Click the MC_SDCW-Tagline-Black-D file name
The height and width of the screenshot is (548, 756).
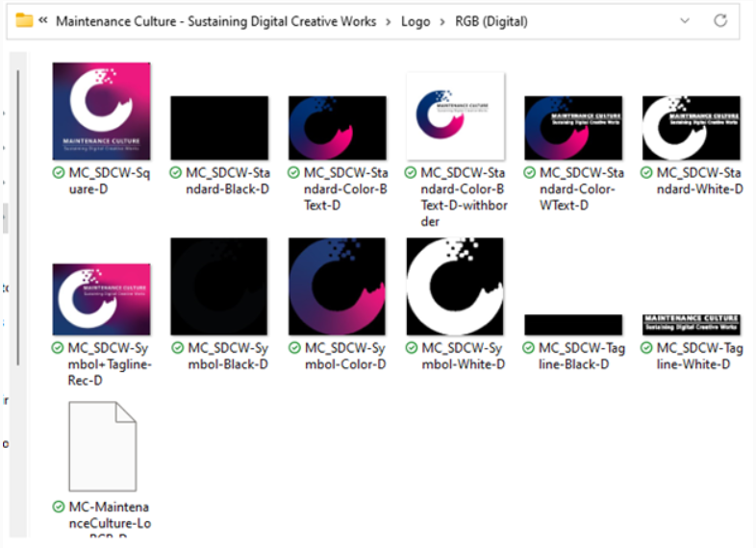pos(582,356)
